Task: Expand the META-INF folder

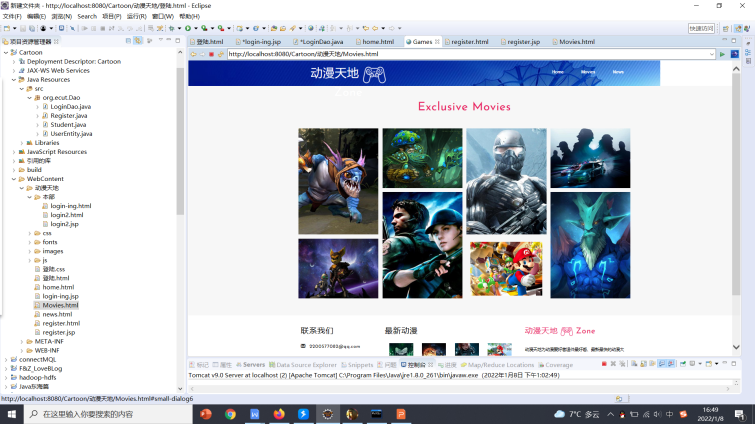Action: pos(22,342)
